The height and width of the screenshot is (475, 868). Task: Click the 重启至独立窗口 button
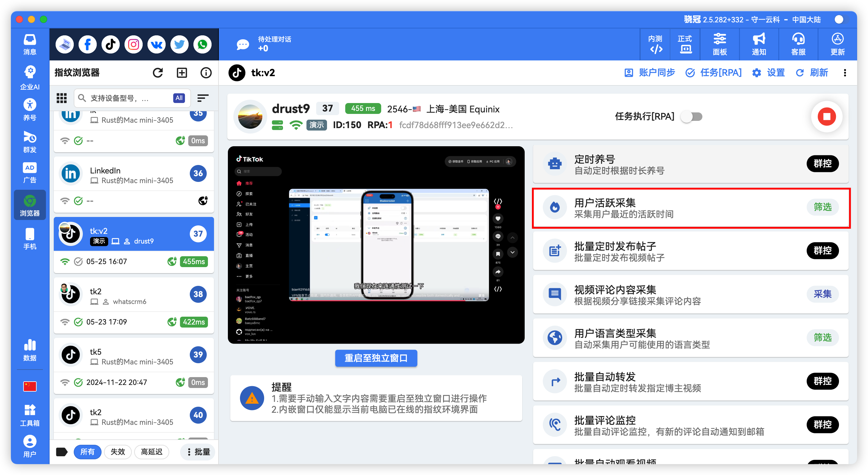376,358
